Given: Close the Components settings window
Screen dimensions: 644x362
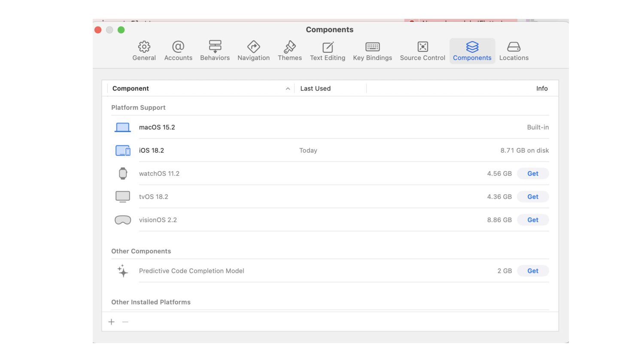Looking at the screenshot, I should (98, 30).
